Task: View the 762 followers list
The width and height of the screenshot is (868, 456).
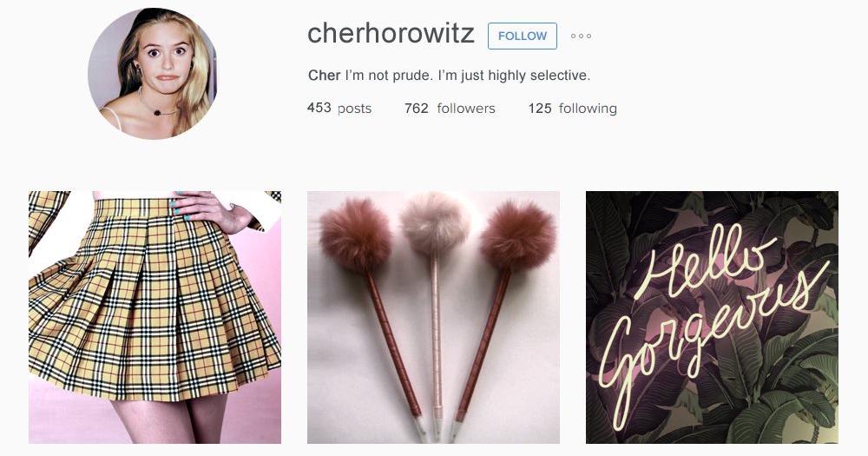Action: click(450, 108)
